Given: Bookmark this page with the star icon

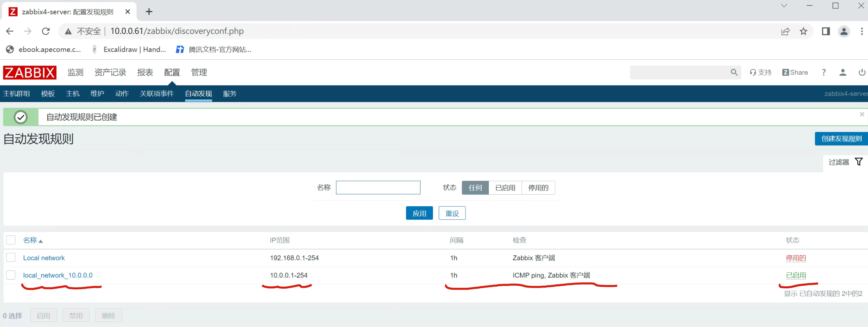Looking at the screenshot, I should click(x=803, y=31).
